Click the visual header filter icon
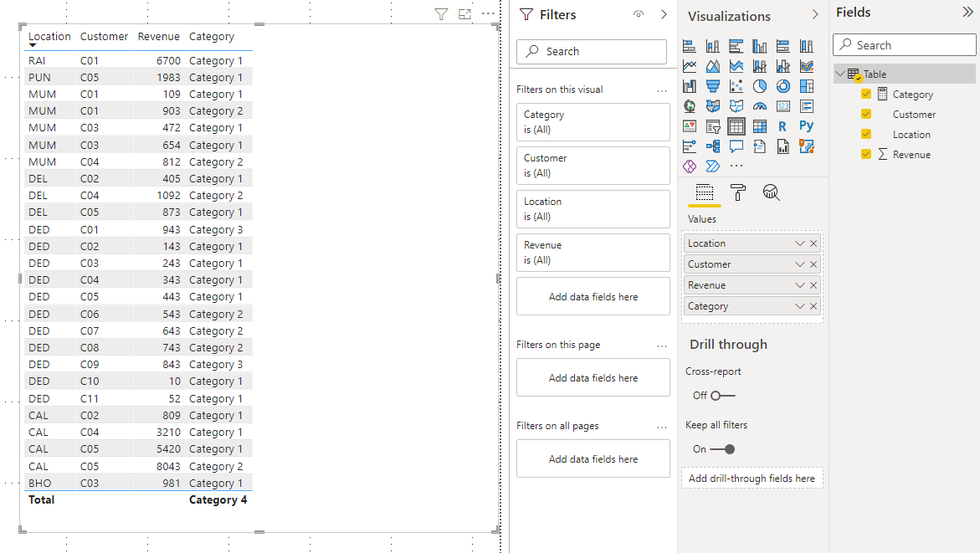This screenshot has height=553, width=980. click(x=441, y=13)
